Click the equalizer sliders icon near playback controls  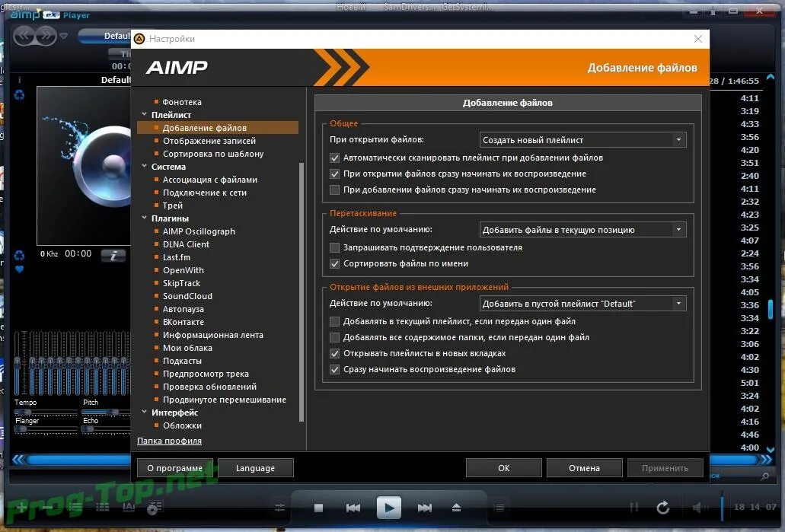279,508
